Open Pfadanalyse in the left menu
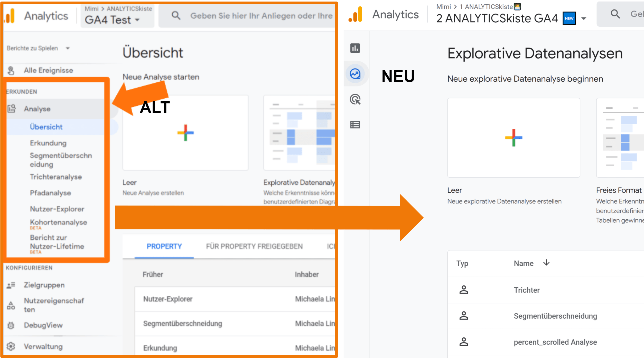644x360 pixels. click(50, 193)
